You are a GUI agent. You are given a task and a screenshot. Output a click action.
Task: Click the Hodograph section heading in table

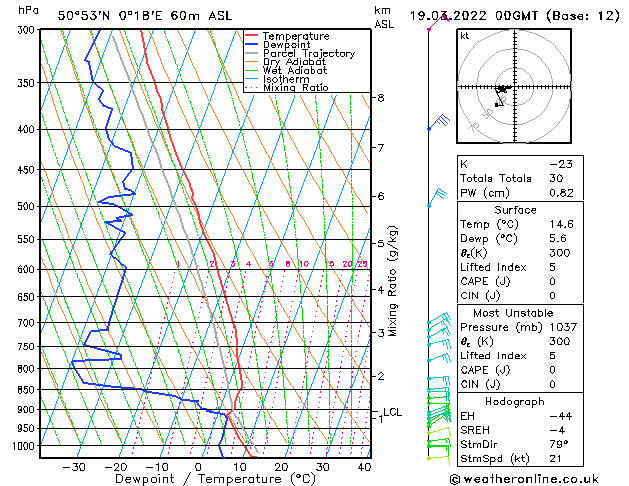515,402
